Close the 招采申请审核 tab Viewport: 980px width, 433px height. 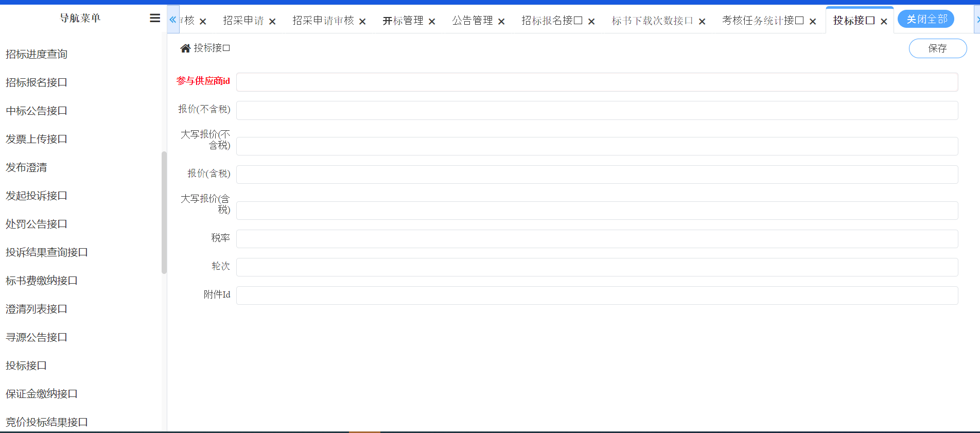(x=362, y=22)
